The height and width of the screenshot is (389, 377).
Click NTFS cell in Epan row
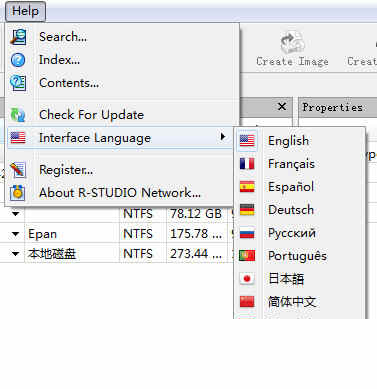click(x=138, y=234)
